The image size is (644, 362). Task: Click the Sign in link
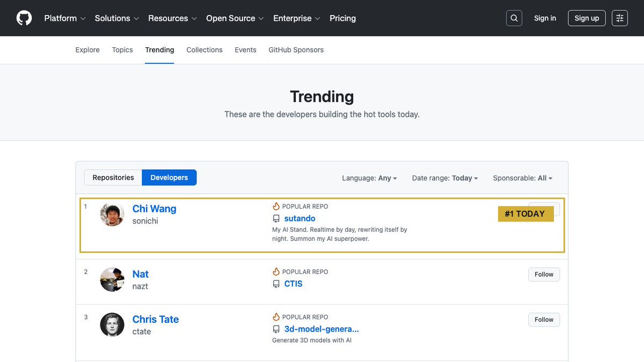(545, 18)
